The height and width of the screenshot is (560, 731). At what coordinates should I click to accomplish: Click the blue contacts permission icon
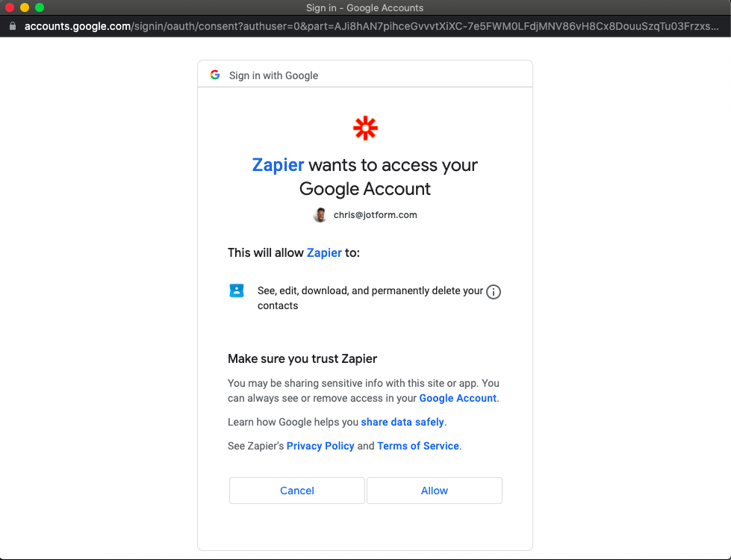(x=237, y=291)
